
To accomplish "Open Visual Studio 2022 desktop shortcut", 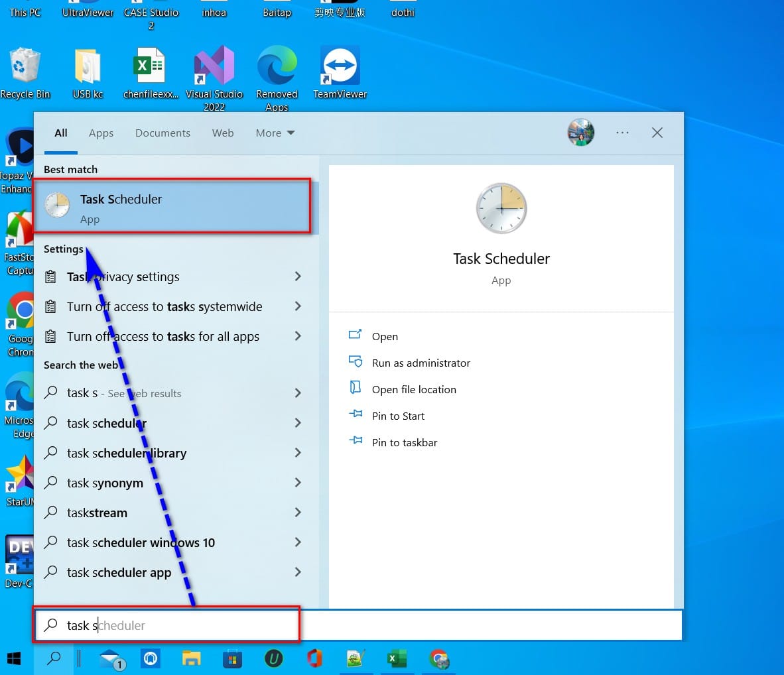I will click(x=214, y=78).
